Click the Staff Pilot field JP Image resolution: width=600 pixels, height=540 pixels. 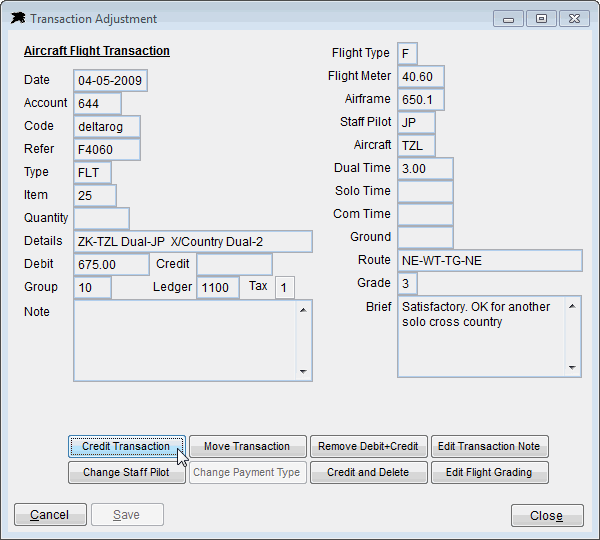coord(416,122)
